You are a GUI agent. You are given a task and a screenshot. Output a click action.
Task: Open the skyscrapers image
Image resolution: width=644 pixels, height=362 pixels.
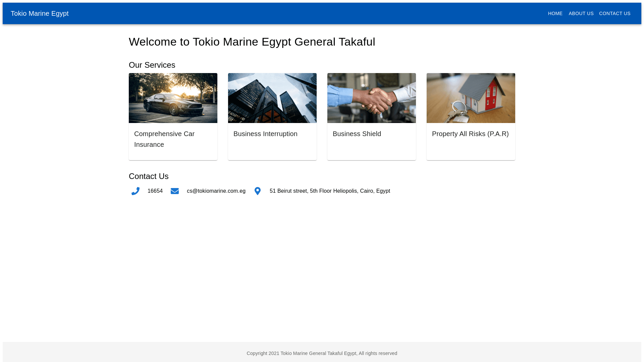point(272,98)
